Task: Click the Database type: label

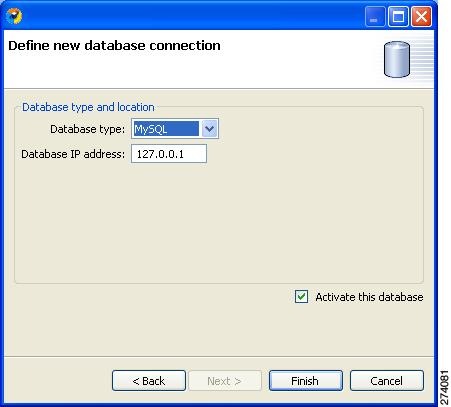Action: point(87,129)
